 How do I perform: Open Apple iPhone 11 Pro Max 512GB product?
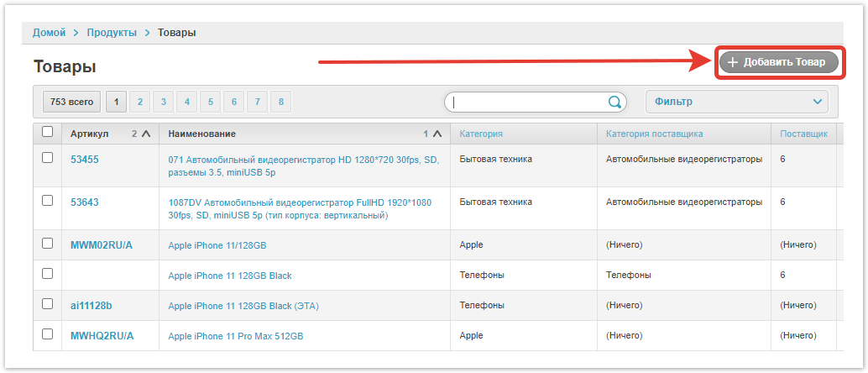click(x=235, y=336)
